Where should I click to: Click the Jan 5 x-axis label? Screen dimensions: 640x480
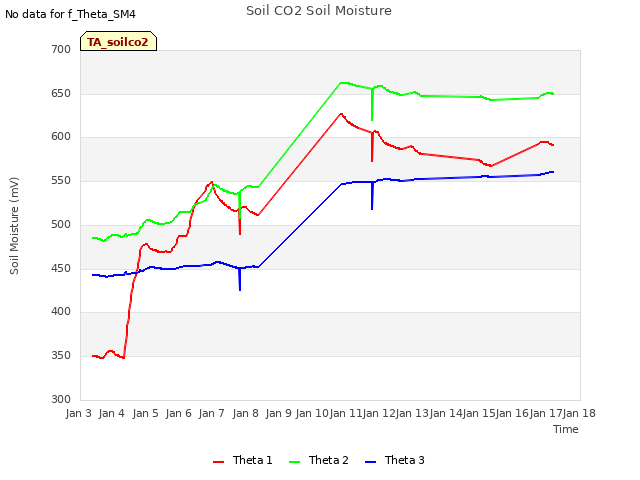coord(146,413)
